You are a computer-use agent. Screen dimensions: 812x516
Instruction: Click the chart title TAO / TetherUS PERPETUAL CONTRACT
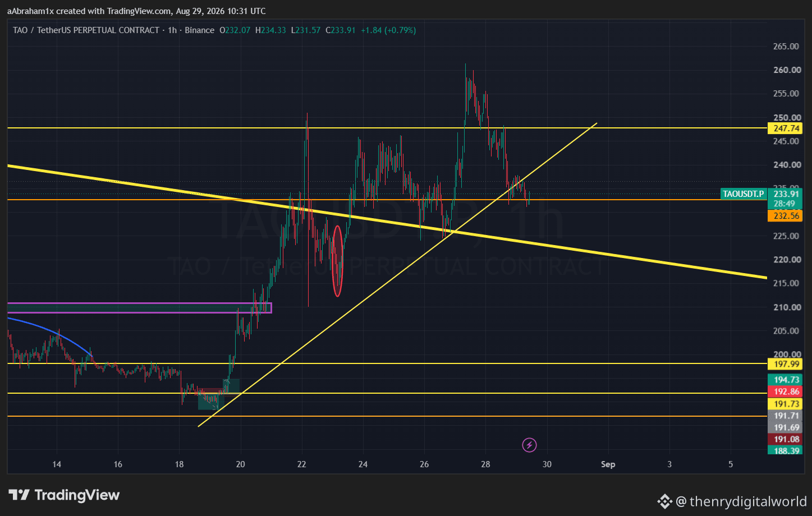tap(86, 30)
